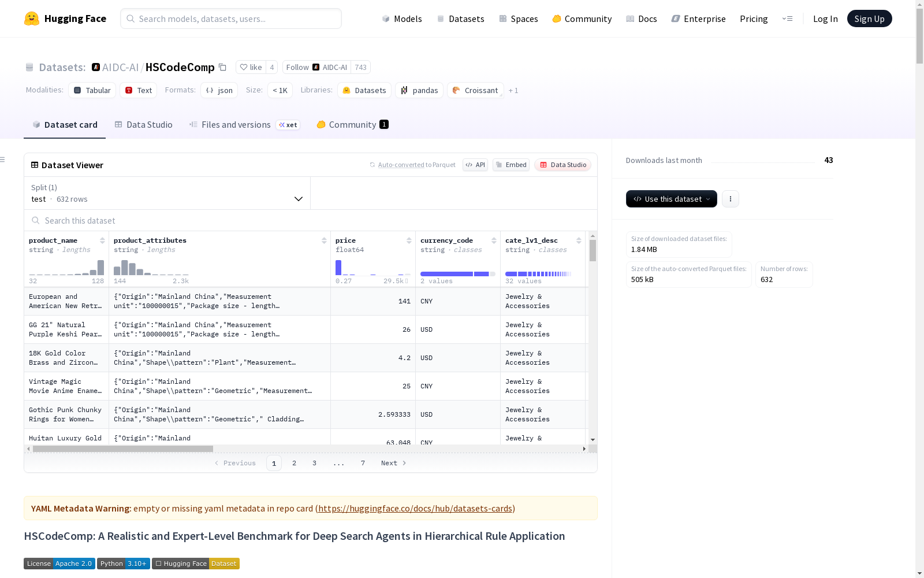Open the Pricing page link
This screenshot has height=578, width=924.
[x=754, y=18]
